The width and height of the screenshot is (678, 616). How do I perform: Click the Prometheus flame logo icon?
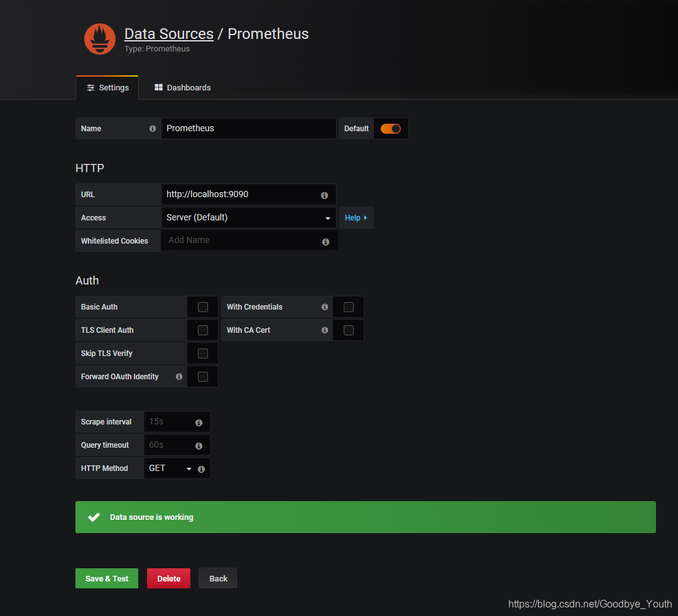point(100,39)
